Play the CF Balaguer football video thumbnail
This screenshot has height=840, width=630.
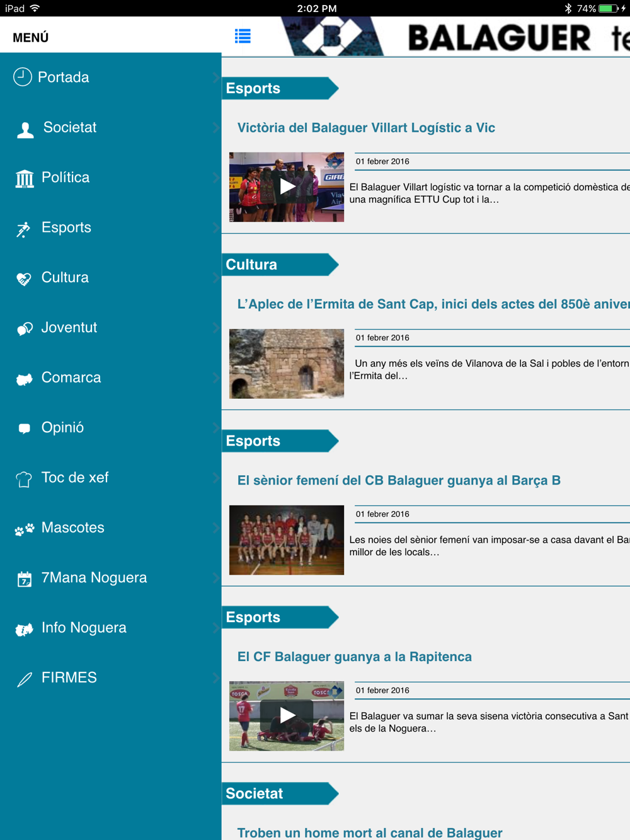click(x=287, y=716)
